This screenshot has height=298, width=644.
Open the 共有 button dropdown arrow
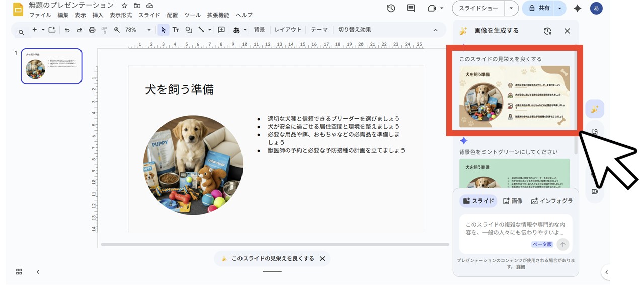[559, 8]
